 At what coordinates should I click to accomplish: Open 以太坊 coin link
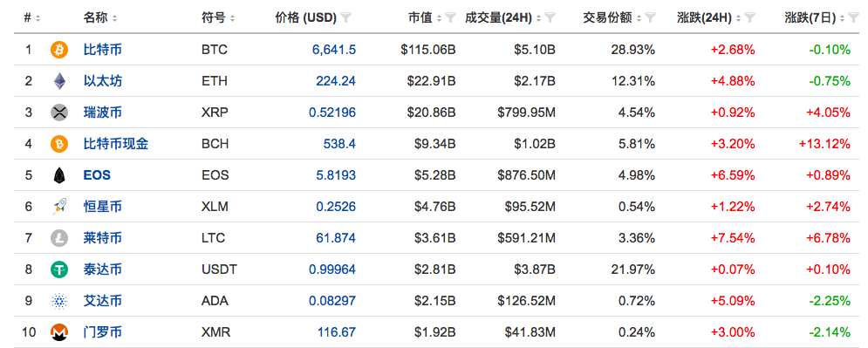click(x=103, y=81)
